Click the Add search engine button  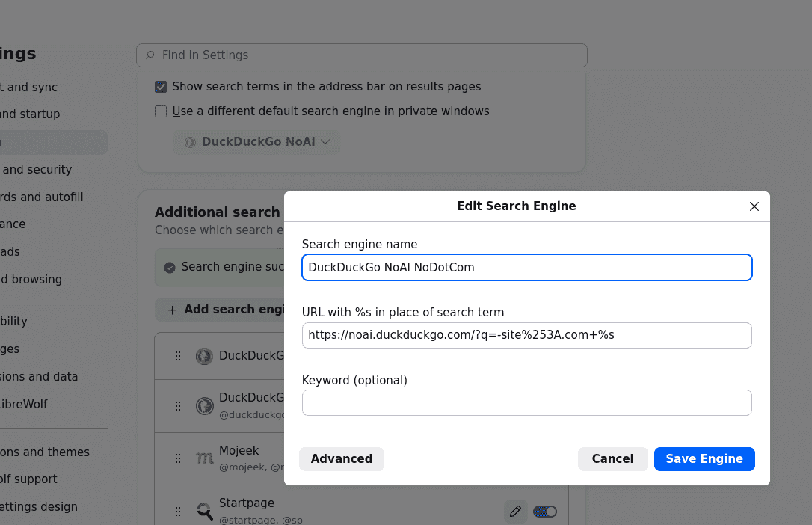pos(220,310)
